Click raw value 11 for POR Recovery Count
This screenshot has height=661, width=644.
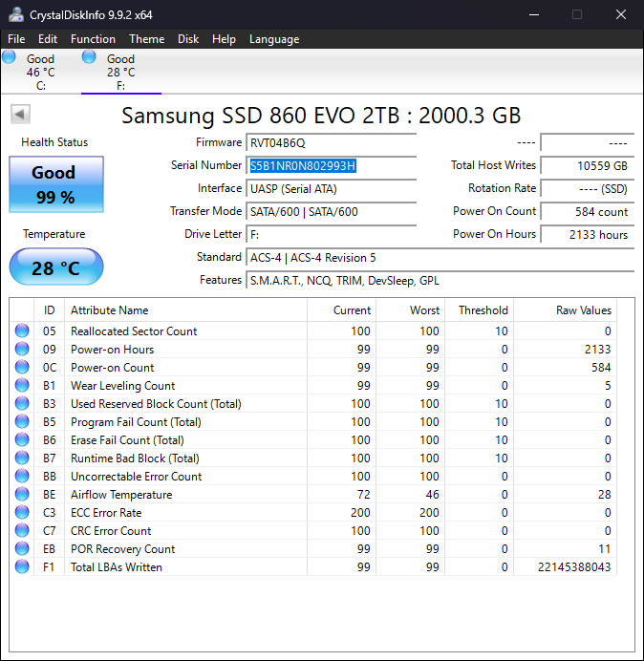pyautogui.click(x=605, y=549)
